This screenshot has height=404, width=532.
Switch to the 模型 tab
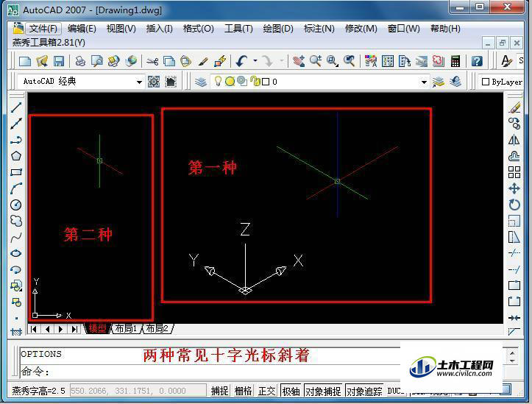[98, 328]
